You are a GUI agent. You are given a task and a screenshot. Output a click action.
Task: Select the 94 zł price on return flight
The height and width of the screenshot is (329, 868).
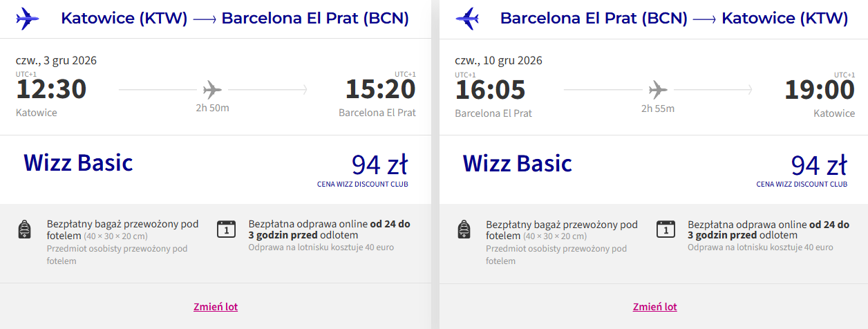pos(819,165)
